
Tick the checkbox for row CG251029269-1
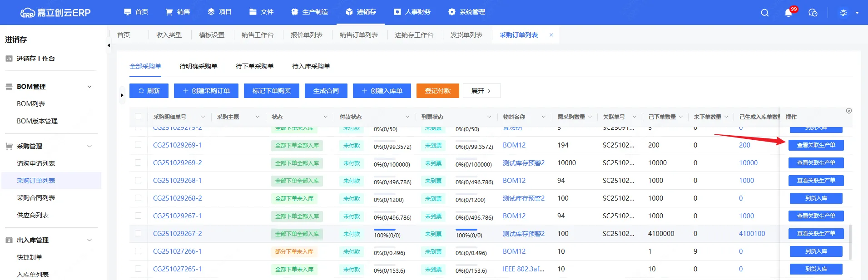138,145
